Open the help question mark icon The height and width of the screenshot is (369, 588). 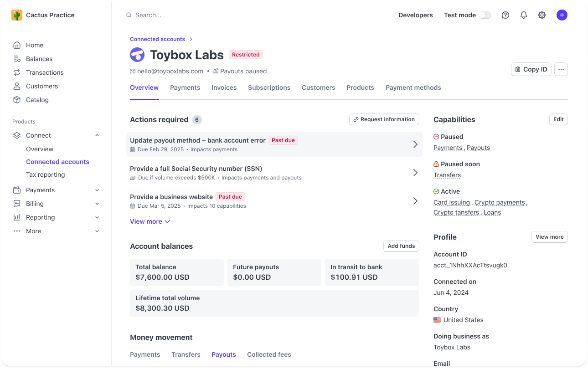pyautogui.click(x=505, y=15)
